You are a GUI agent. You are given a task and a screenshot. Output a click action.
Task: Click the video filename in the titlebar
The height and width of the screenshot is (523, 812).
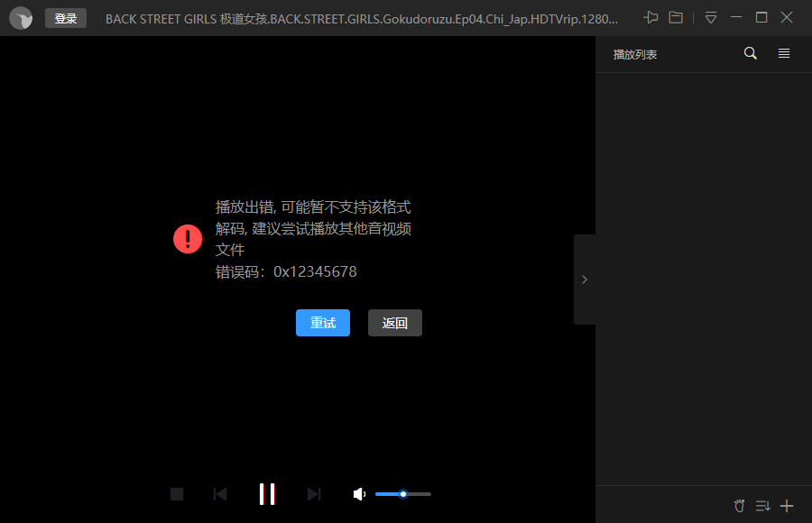tap(361, 17)
